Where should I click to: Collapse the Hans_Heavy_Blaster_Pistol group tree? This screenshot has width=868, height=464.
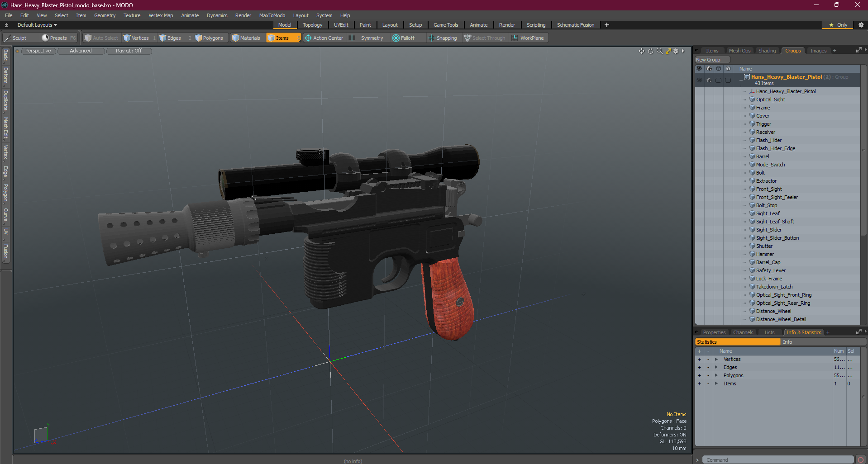coord(741,80)
